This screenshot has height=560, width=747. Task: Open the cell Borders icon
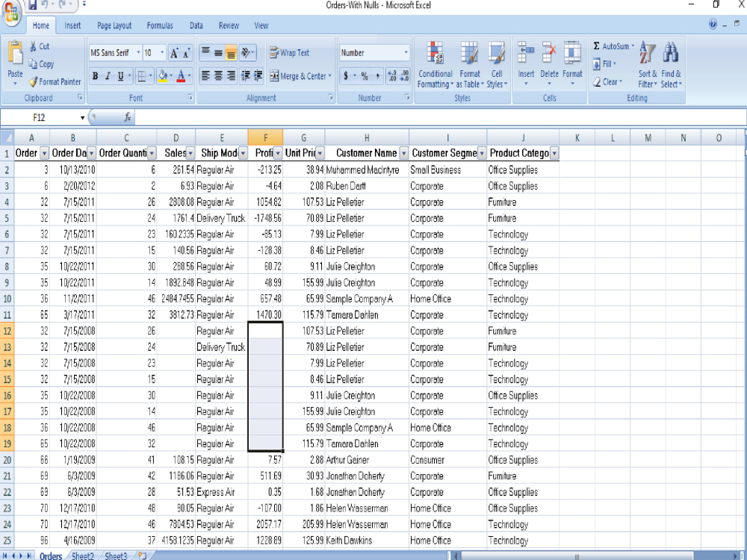point(141,75)
